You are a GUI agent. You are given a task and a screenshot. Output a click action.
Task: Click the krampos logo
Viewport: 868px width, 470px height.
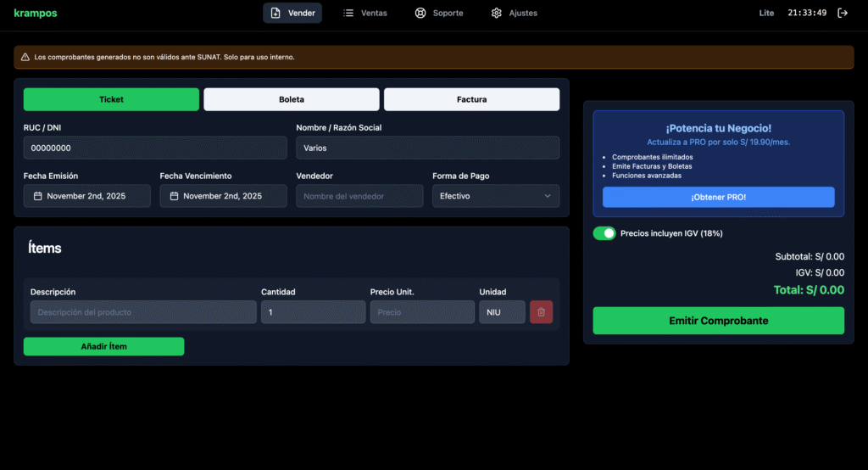click(36, 13)
